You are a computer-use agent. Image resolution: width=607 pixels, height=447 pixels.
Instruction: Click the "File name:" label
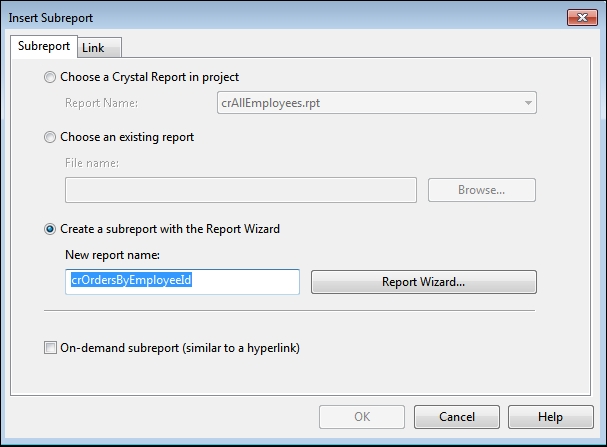(x=91, y=163)
